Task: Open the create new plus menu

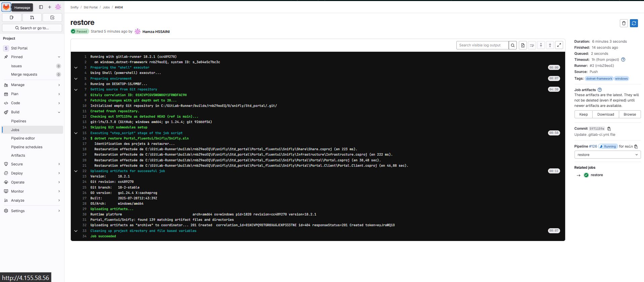Action: tap(50, 7)
